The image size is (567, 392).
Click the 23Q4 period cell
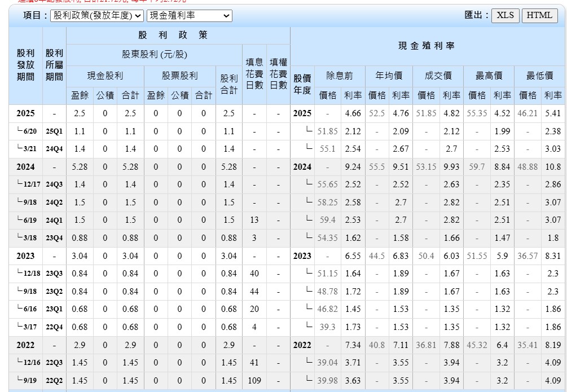[54, 238]
